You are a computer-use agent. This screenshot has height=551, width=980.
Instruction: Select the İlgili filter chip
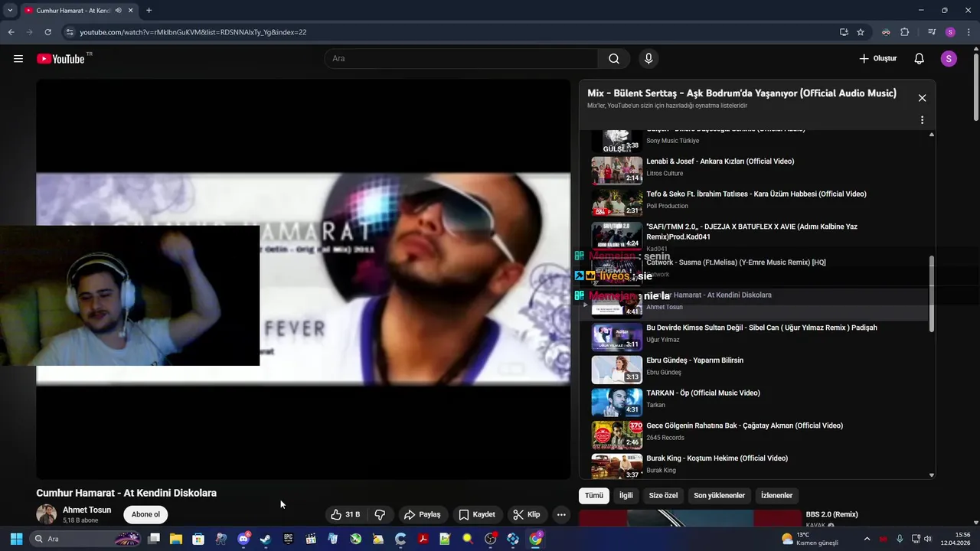[626, 496]
